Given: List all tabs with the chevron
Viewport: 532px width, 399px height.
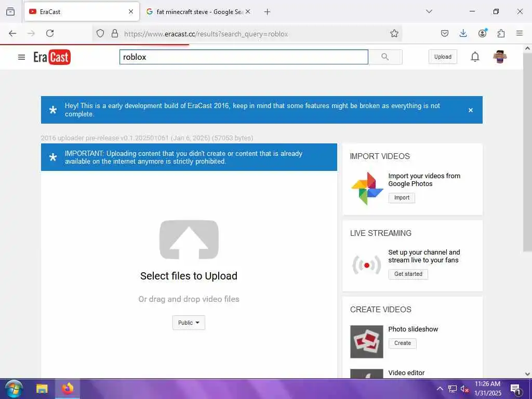Looking at the screenshot, I should 429,11.
